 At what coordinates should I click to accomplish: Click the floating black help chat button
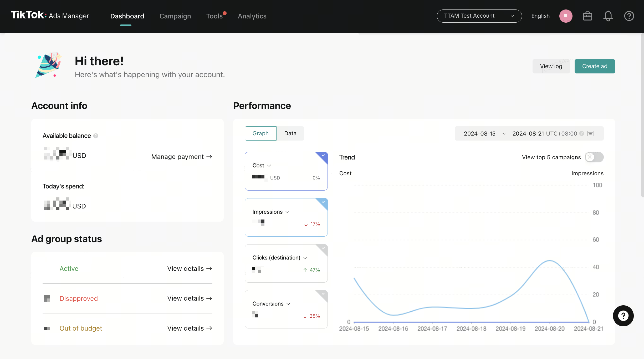click(623, 316)
